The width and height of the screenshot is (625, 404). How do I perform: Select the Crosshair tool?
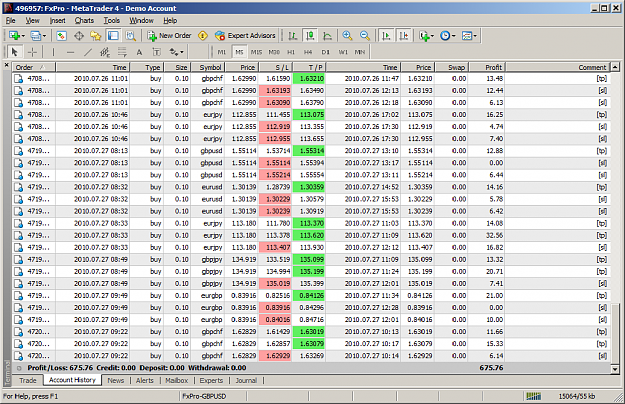coord(32,52)
